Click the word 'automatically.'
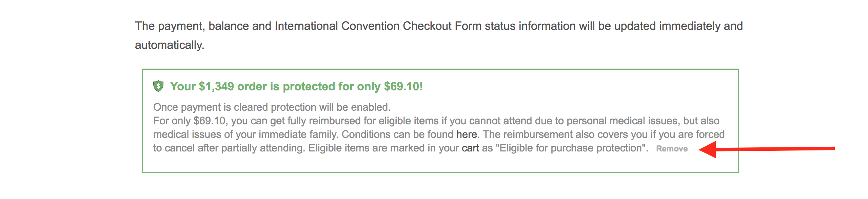The width and height of the screenshot is (868, 199). [170, 45]
